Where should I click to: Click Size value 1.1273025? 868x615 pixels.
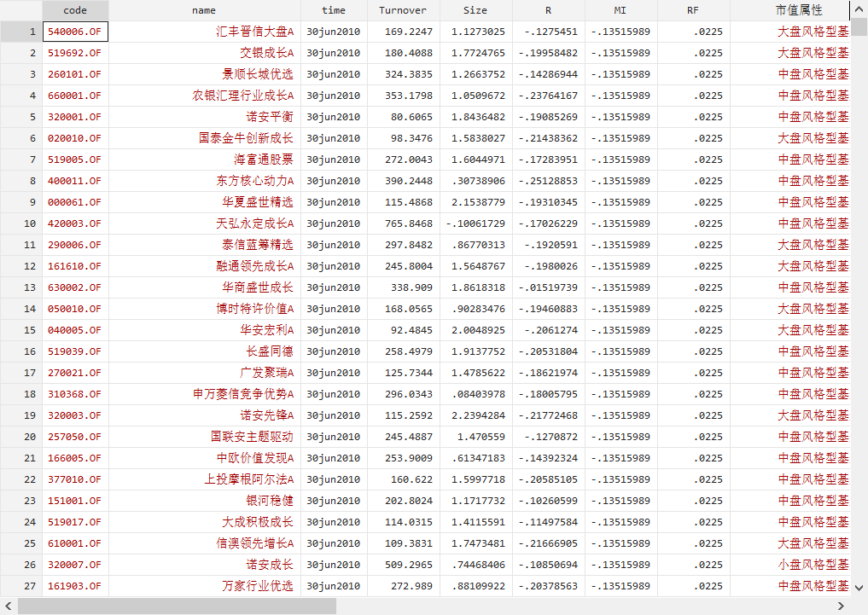(476, 32)
